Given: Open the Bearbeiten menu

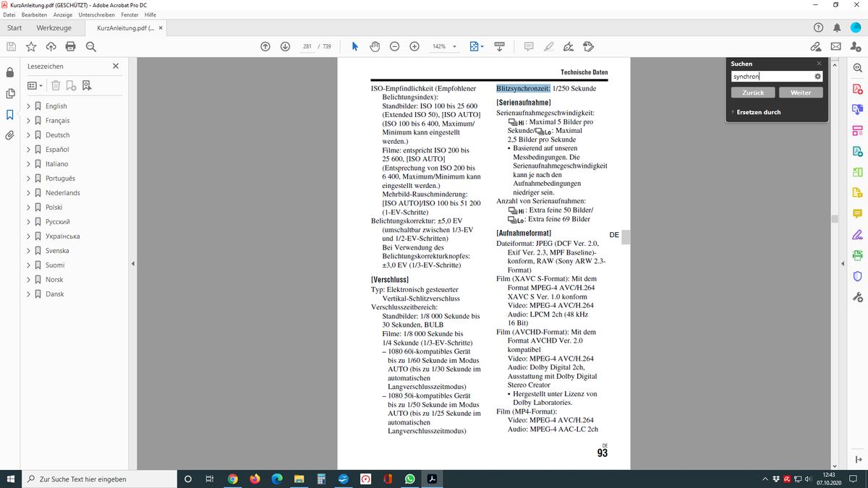Looking at the screenshot, I should coord(36,14).
